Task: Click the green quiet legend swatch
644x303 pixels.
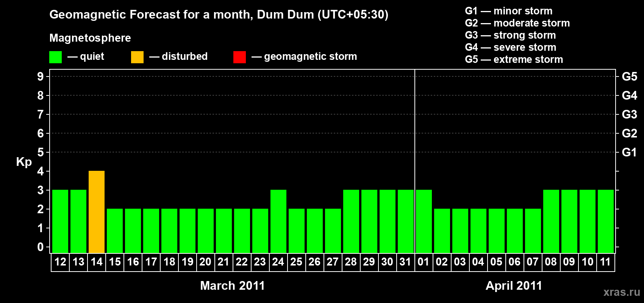Action: click(x=55, y=57)
